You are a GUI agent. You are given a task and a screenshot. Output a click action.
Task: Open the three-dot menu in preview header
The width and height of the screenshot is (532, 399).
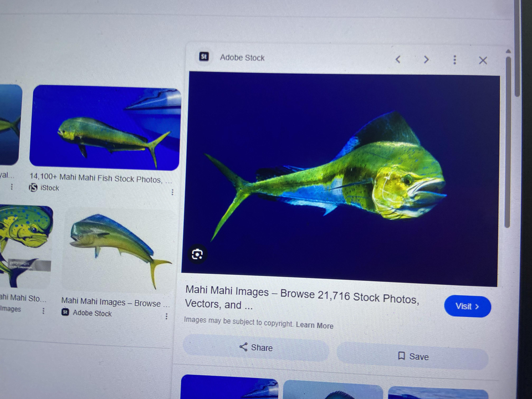454,60
